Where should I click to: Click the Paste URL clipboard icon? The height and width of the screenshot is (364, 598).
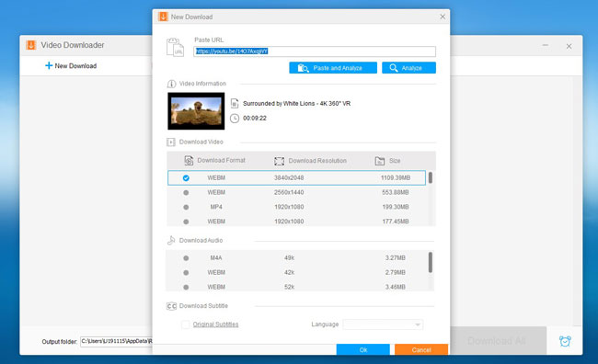(175, 48)
